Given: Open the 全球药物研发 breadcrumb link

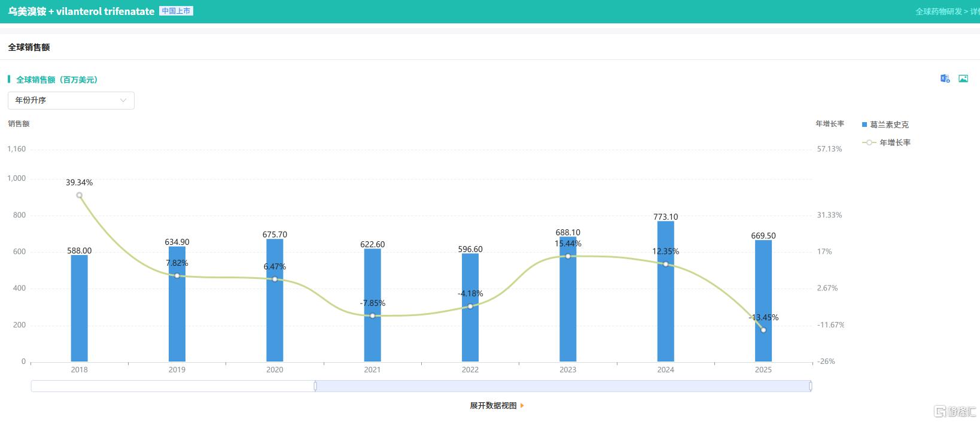Looking at the screenshot, I should coord(939,11).
